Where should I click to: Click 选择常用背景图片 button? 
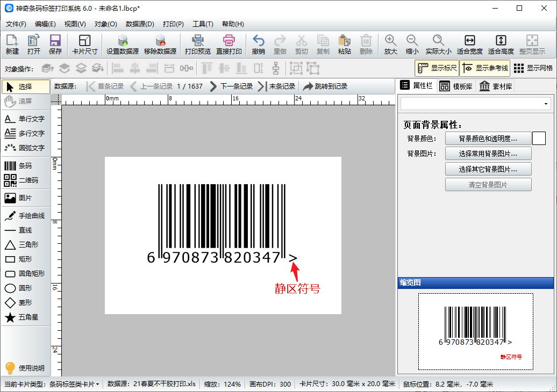(x=488, y=154)
